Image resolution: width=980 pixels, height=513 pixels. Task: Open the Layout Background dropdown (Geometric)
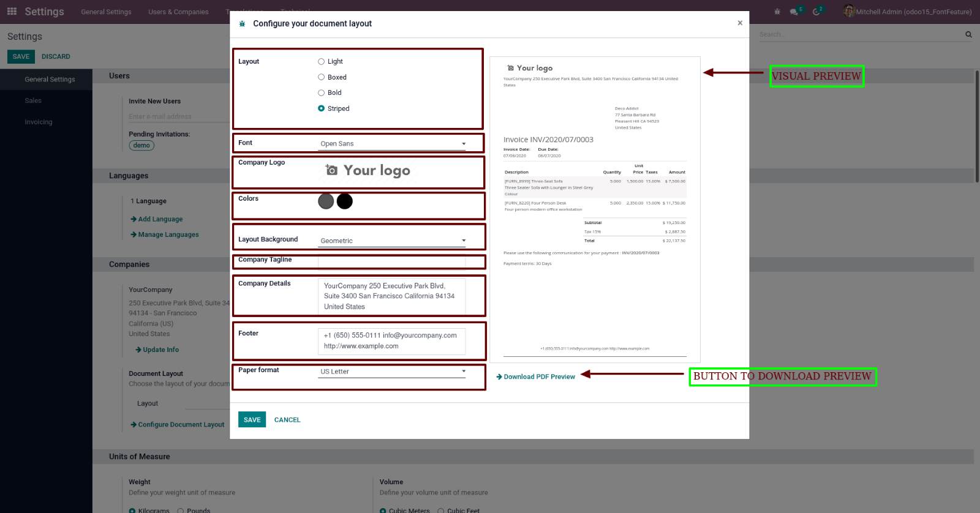coord(392,241)
